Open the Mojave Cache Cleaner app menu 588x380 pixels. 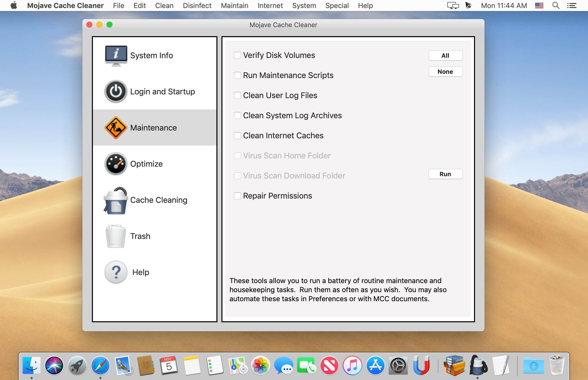coord(65,6)
